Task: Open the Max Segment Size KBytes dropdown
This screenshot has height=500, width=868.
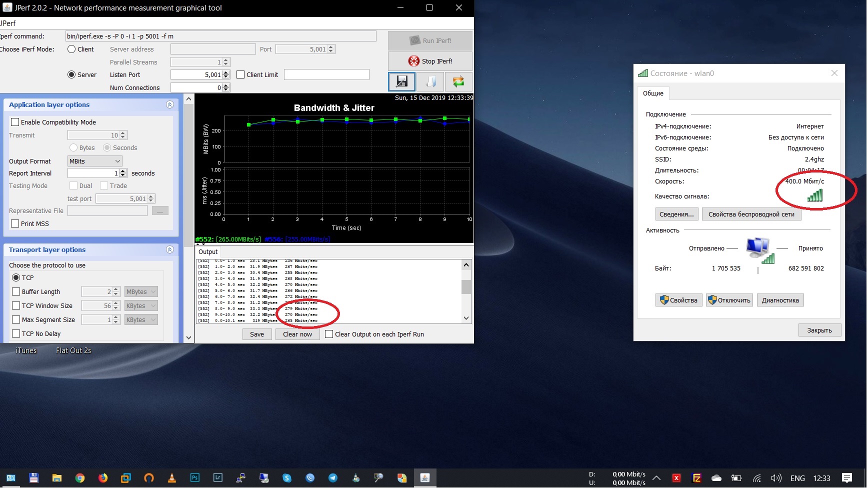Action: coord(141,319)
